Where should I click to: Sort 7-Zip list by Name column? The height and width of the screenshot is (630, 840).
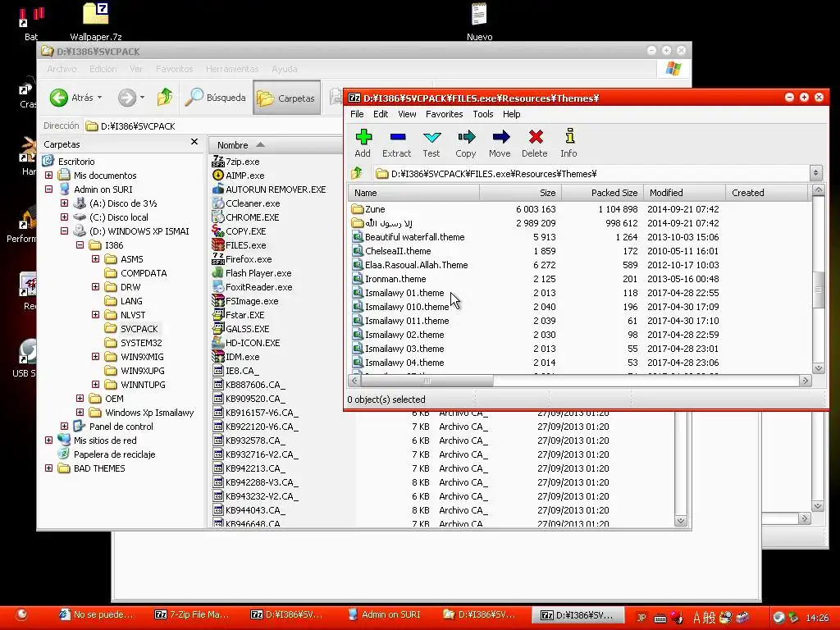pyautogui.click(x=413, y=193)
